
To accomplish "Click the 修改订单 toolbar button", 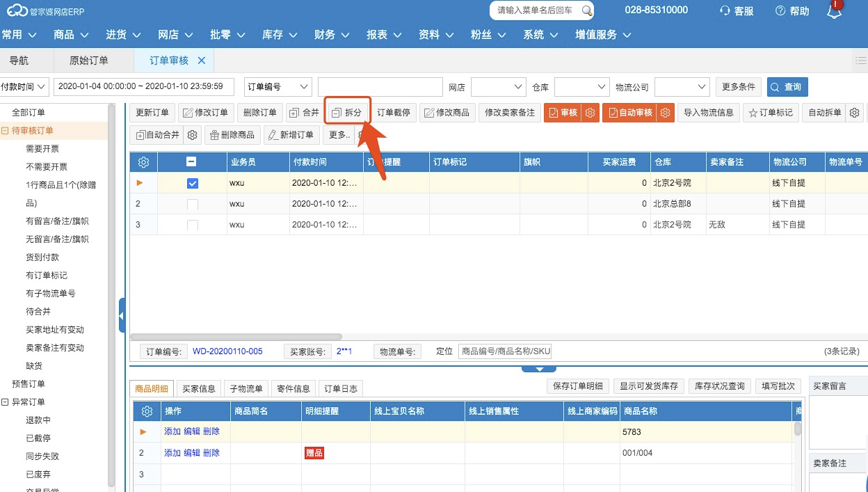I will click(205, 113).
